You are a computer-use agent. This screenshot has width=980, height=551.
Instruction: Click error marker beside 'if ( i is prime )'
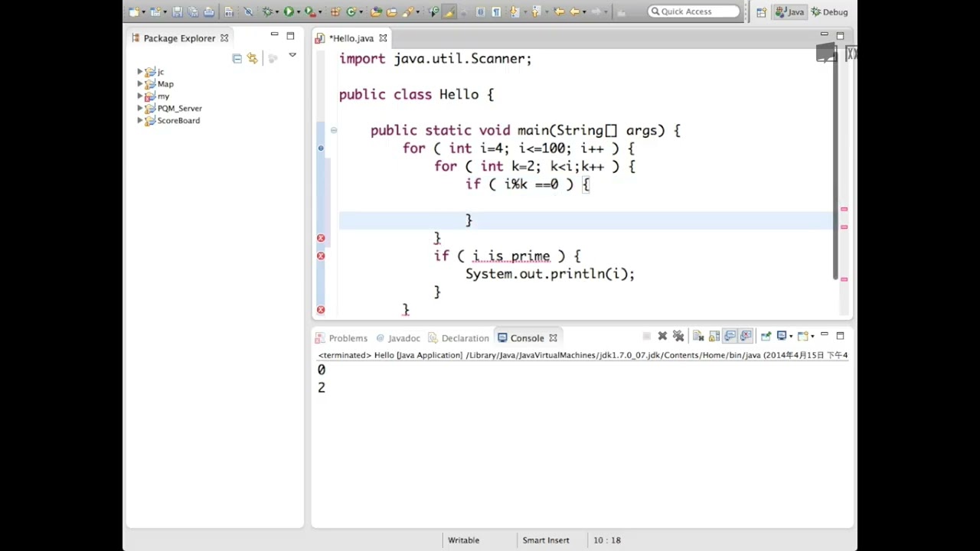tap(321, 256)
